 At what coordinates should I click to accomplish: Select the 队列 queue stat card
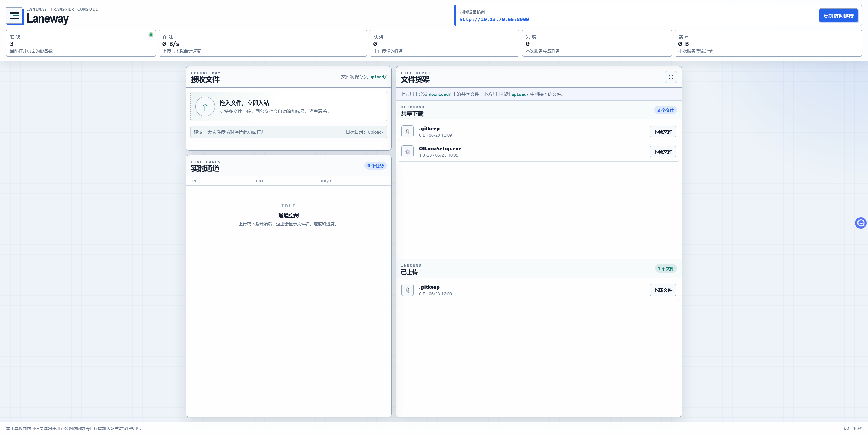[444, 43]
